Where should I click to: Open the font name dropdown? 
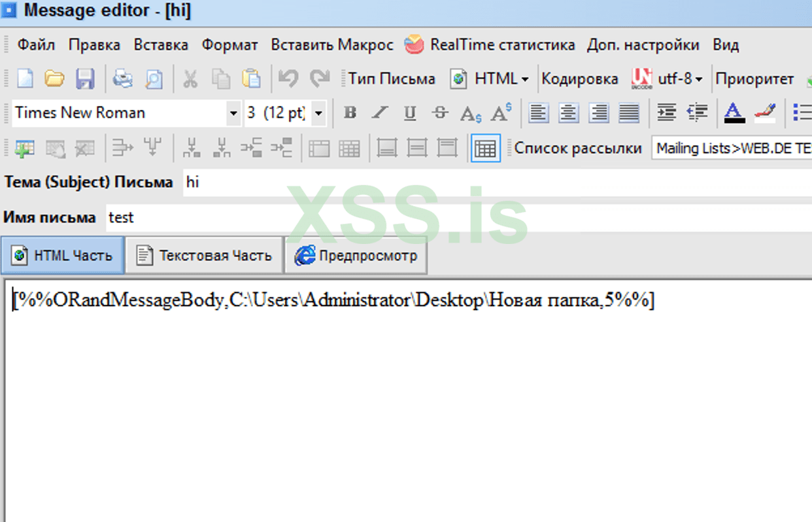pos(233,113)
